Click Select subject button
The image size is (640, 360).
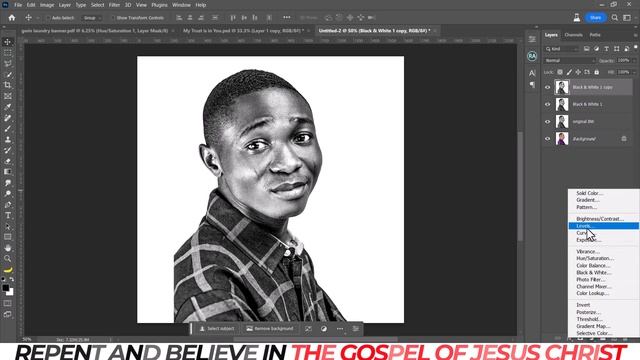(216, 329)
